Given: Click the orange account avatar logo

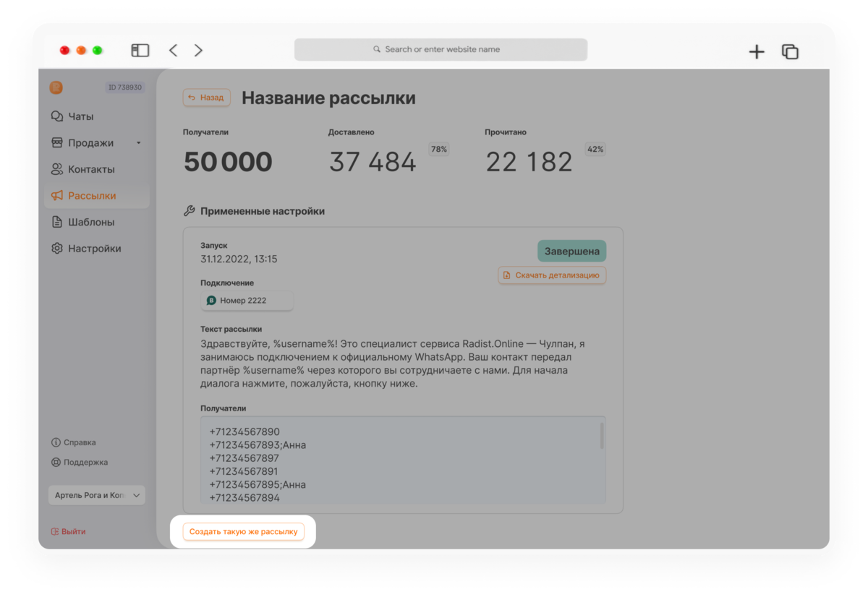Looking at the screenshot, I should pyautogui.click(x=56, y=87).
